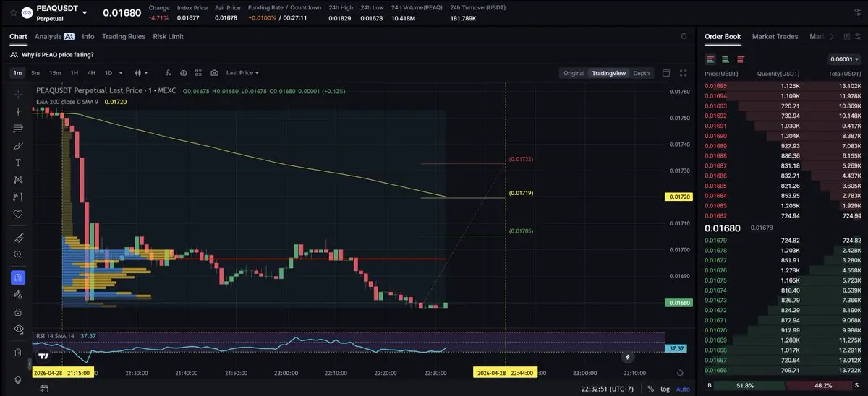Open the Risk Limit tab
Image resolution: width=868 pixels, height=396 pixels.
coord(169,36)
